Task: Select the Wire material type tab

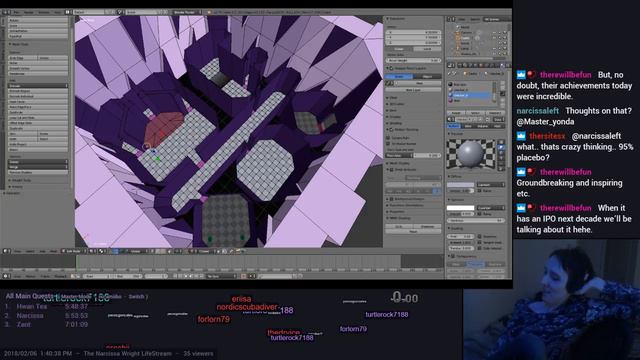Action: point(468,126)
